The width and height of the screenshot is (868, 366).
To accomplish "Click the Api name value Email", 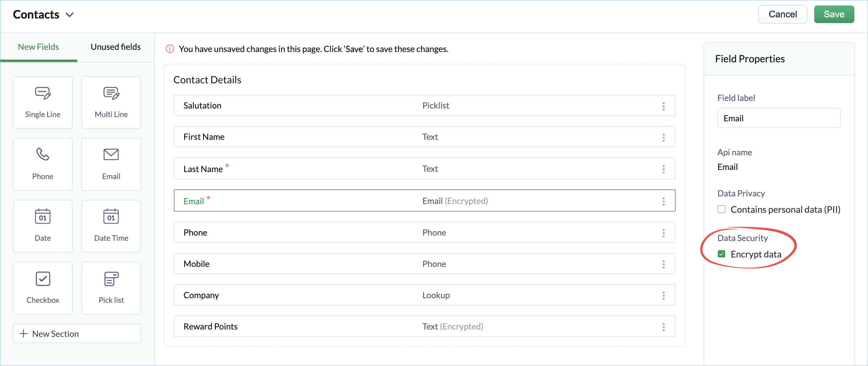I will pos(728,167).
